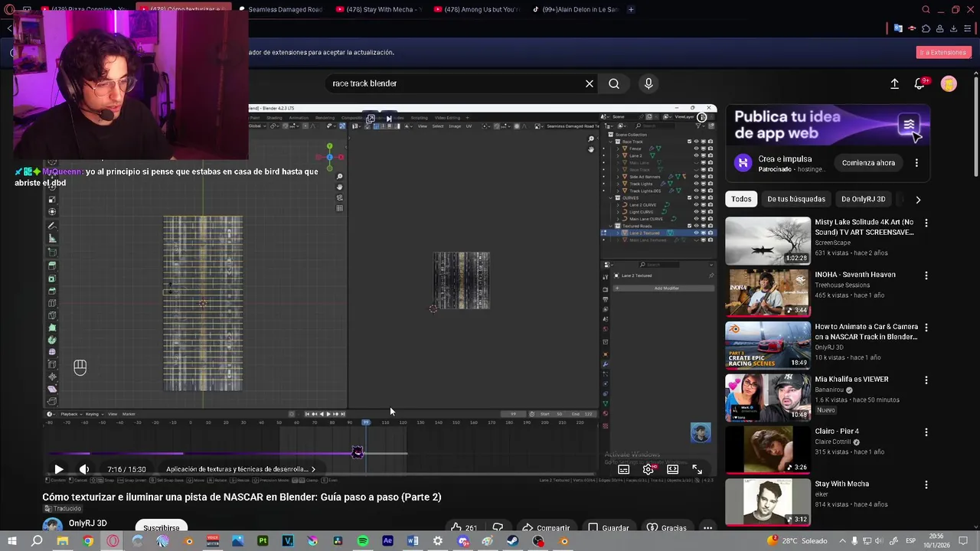Uncheck the CURVES collection checkbox
Viewport: 980px width, 551px height.
[689, 198]
